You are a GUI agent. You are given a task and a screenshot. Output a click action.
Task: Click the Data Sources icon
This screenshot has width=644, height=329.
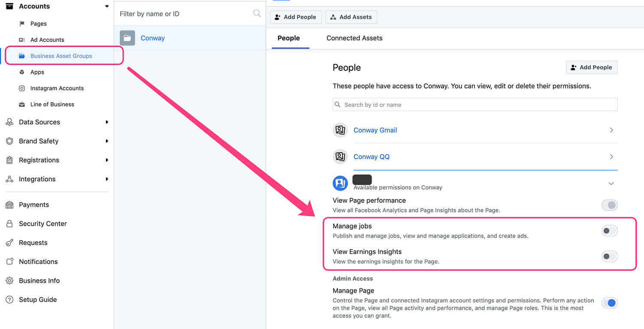click(x=9, y=122)
